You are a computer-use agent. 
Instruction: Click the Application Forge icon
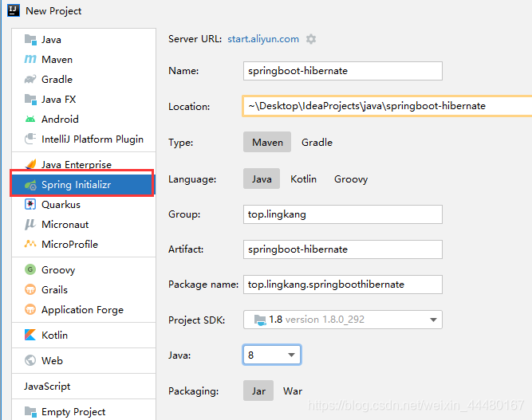pyautogui.click(x=30, y=309)
